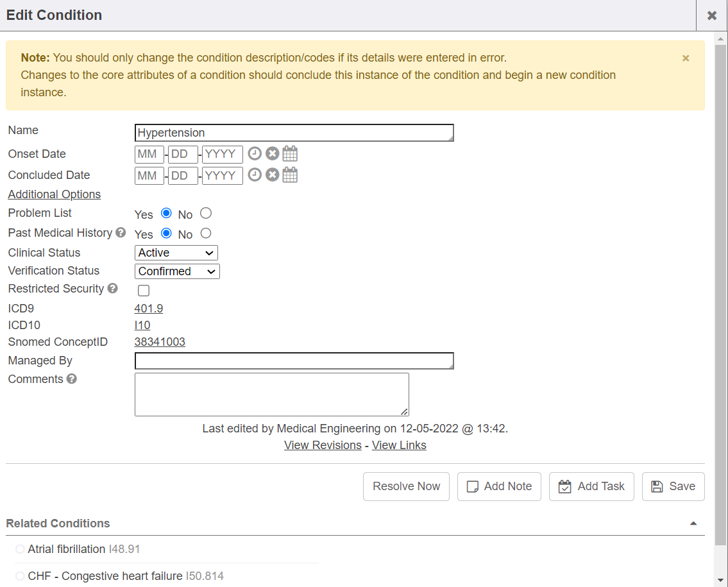Click the clock icon beside Onset Date
Image resolution: width=728 pixels, height=587 pixels.
tap(255, 154)
